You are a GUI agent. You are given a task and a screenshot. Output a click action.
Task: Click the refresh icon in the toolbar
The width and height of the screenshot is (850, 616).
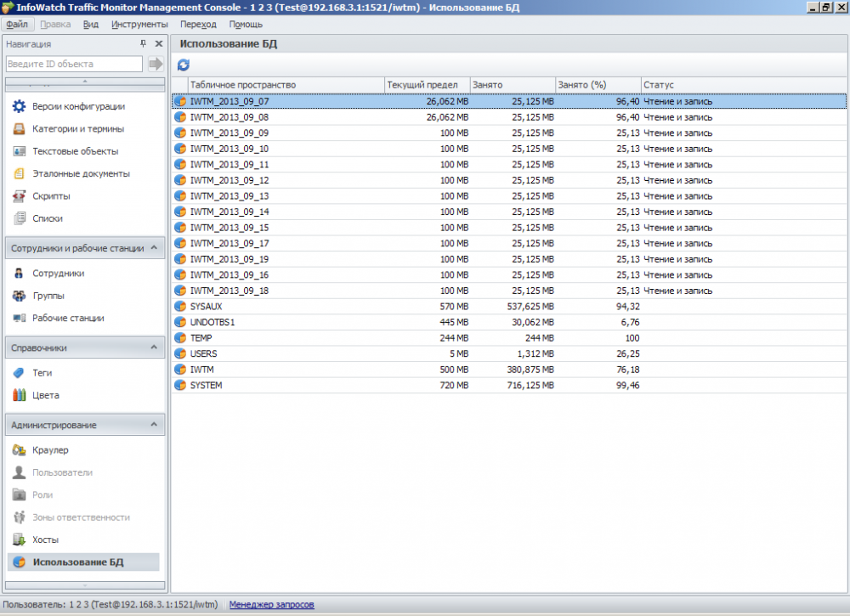point(184,65)
